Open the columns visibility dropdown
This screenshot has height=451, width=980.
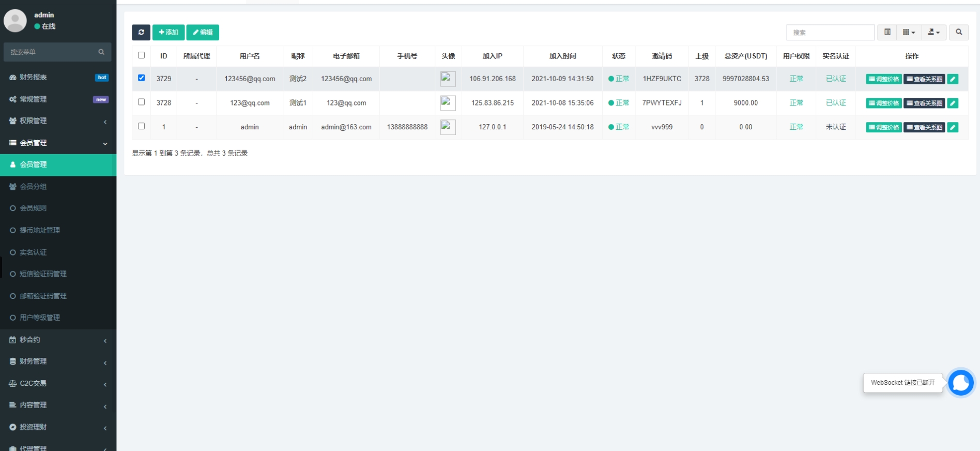(x=909, y=32)
